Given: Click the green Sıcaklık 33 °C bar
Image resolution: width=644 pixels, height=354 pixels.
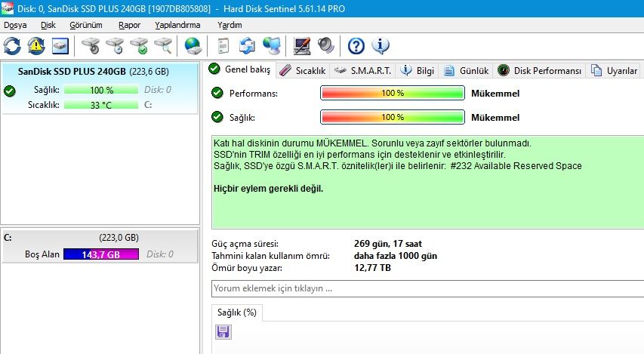Looking at the screenshot, I should (x=101, y=105).
